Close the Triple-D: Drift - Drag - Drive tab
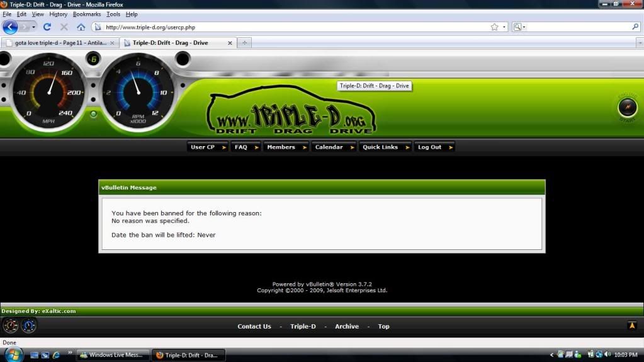Image resolution: width=644 pixels, height=362 pixels. point(230,43)
